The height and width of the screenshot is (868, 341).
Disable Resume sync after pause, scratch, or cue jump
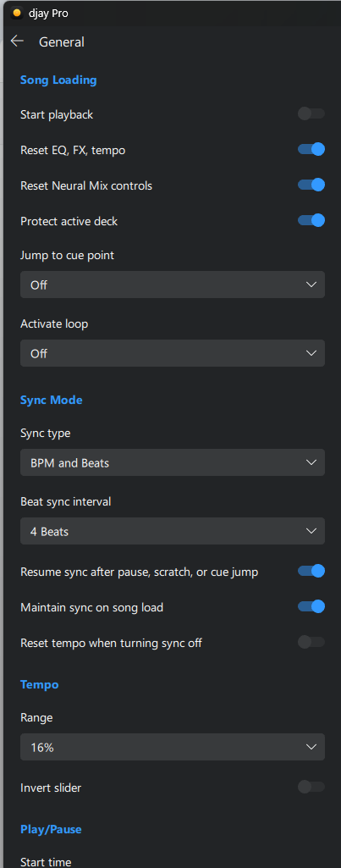click(311, 571)
